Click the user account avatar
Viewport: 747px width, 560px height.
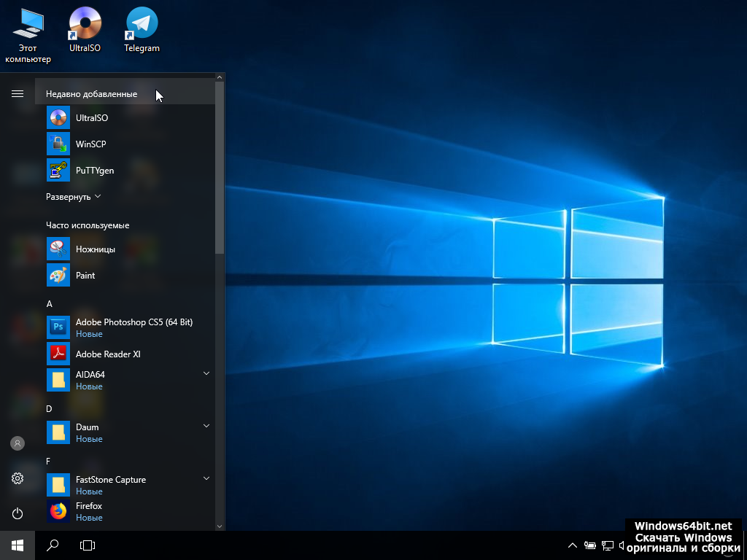click(x=18, y=443)
